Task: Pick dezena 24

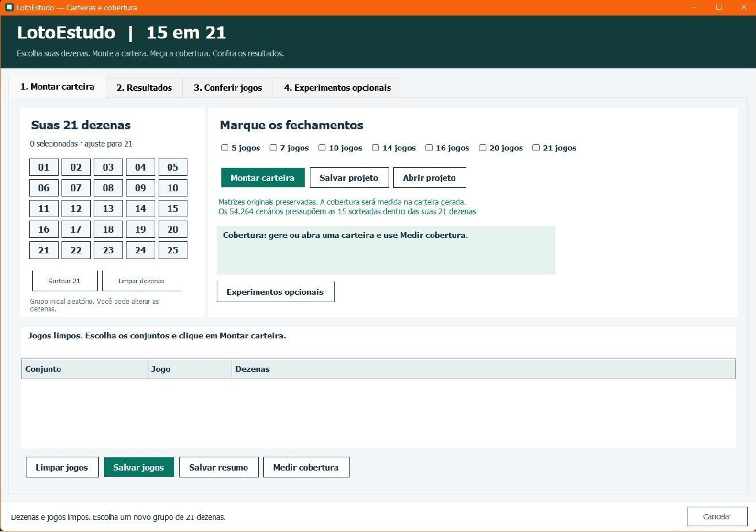Action: tap(141, 250)
